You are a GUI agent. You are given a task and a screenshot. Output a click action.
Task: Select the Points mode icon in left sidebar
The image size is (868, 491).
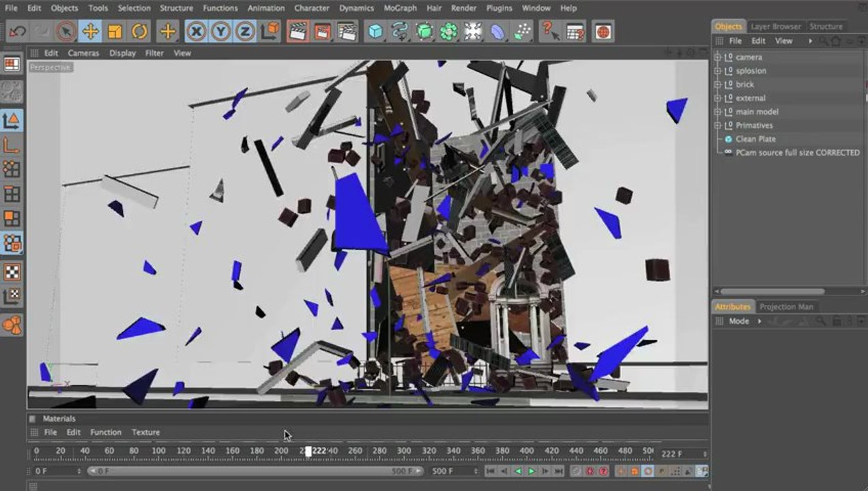point(12,169)
